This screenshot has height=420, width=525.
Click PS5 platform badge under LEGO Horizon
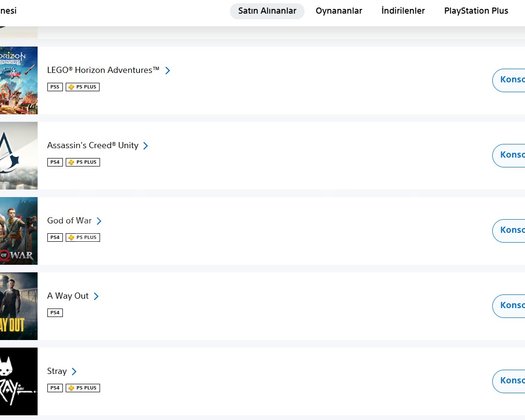tap(55, 87)
